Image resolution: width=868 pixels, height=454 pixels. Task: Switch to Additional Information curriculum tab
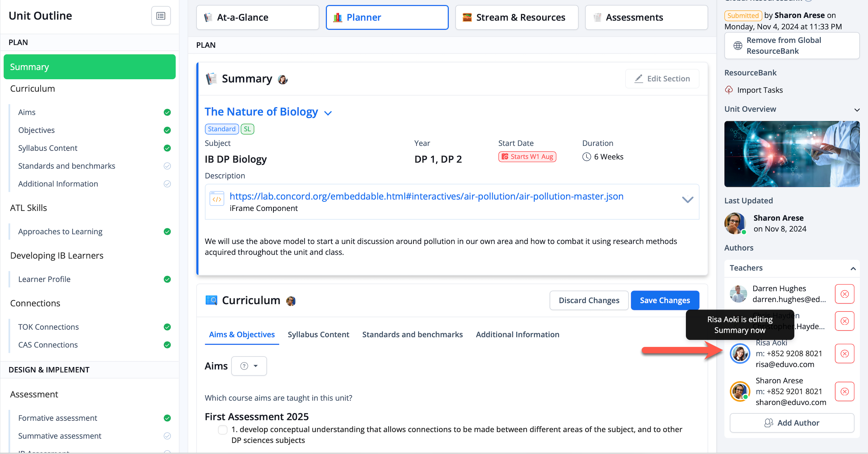tap(517, 334)
